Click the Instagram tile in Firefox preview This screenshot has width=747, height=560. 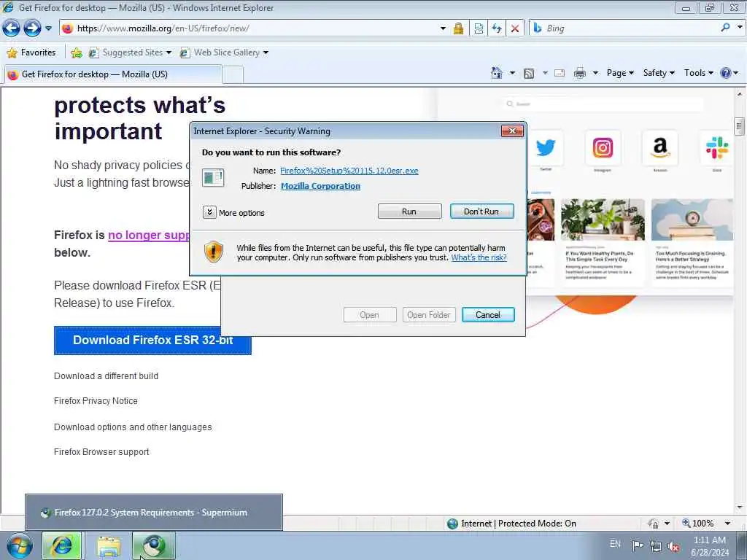603,147
